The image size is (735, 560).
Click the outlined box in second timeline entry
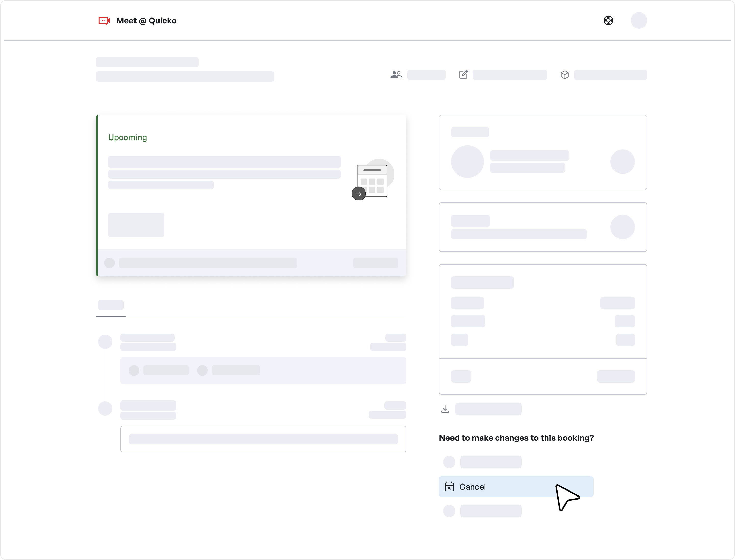pyautogui.click(x=263, y=439)
